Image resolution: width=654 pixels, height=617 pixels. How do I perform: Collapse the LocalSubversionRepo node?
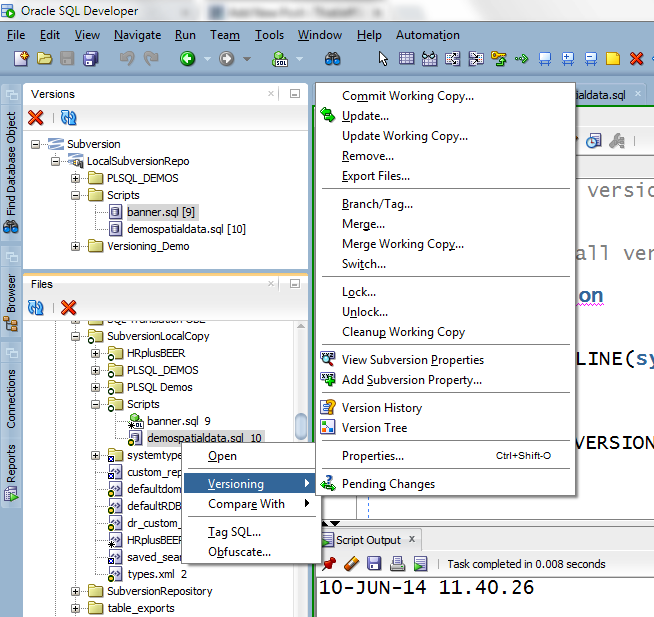[55, 161]
